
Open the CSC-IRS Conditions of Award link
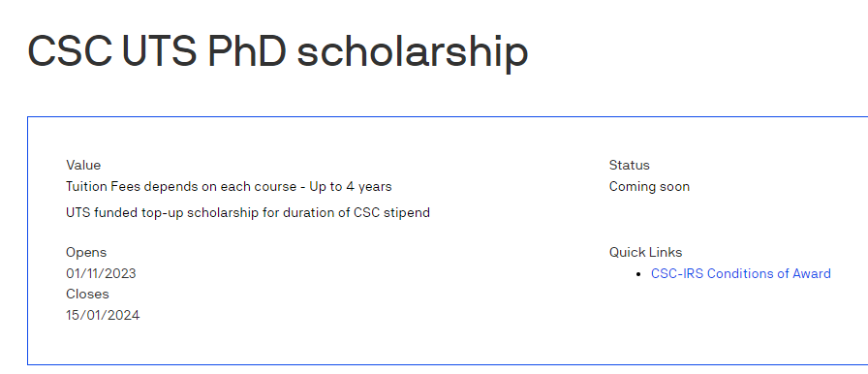[x=741, y=273]
